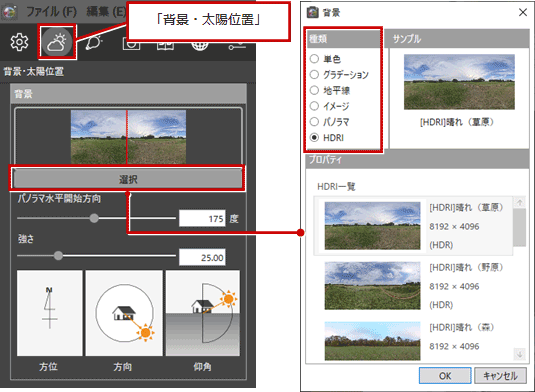Choose the HDRI radio option

pos(314,137)
